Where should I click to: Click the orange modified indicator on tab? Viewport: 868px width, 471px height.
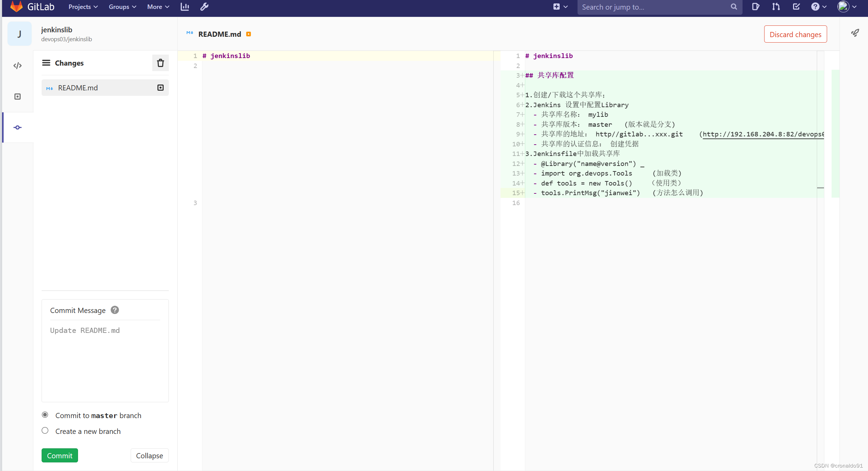pos(249,34)
